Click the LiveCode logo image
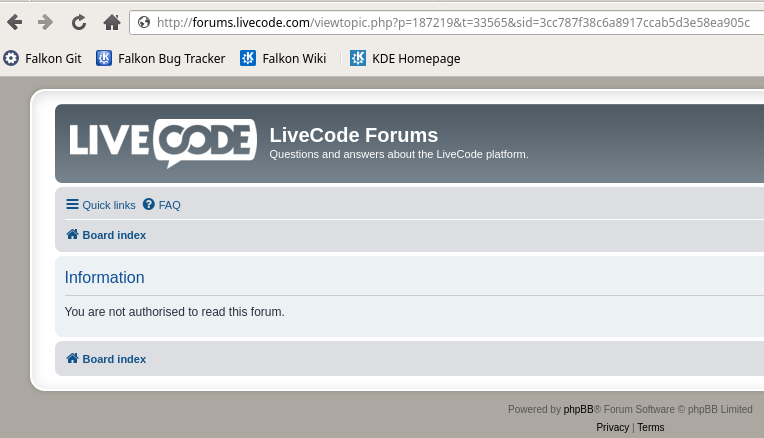The image size is (764, 438). (163, 143)
